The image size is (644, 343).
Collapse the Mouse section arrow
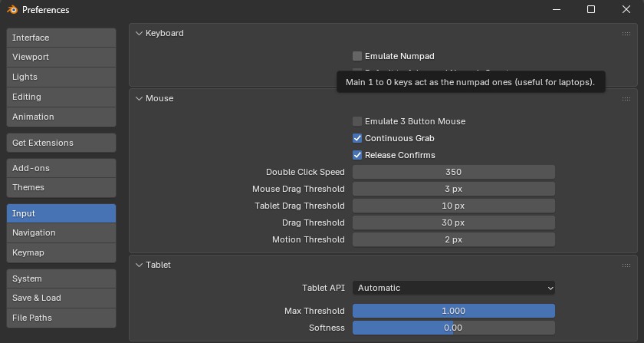(139, 98)
